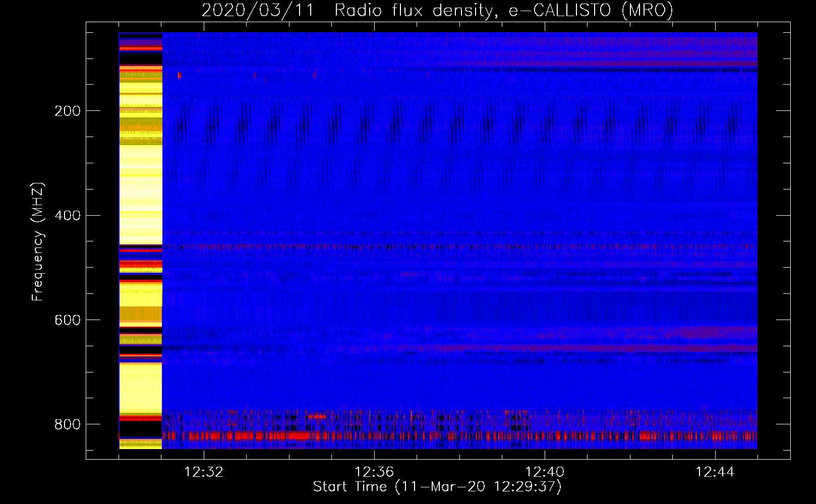Click the 12:36 time tick label

(x=374, y=472)
